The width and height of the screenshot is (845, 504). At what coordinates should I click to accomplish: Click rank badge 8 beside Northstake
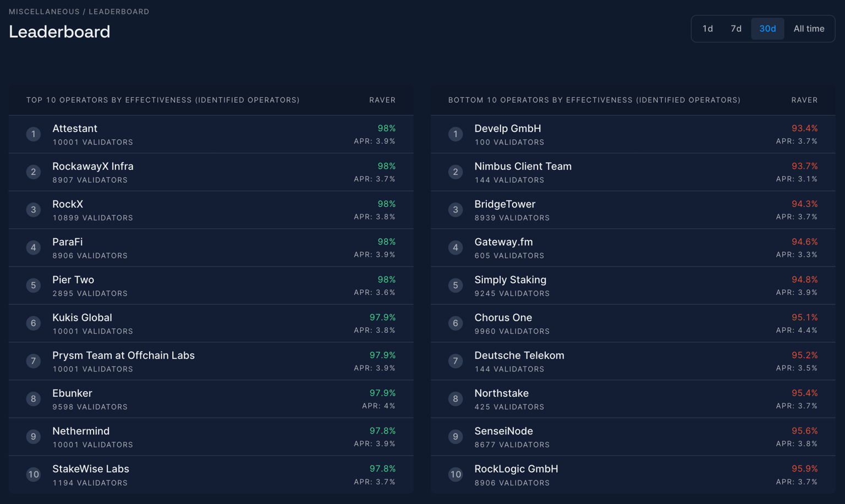[x=456, y=399]
